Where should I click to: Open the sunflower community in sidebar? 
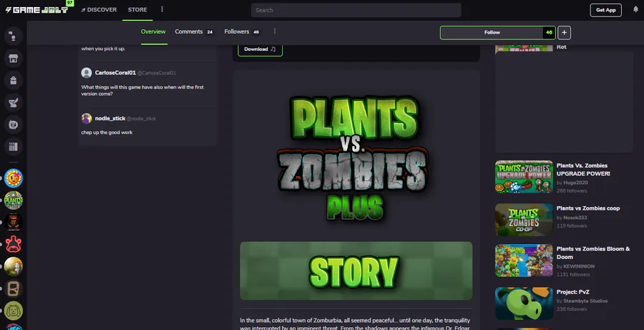(13, 178)
